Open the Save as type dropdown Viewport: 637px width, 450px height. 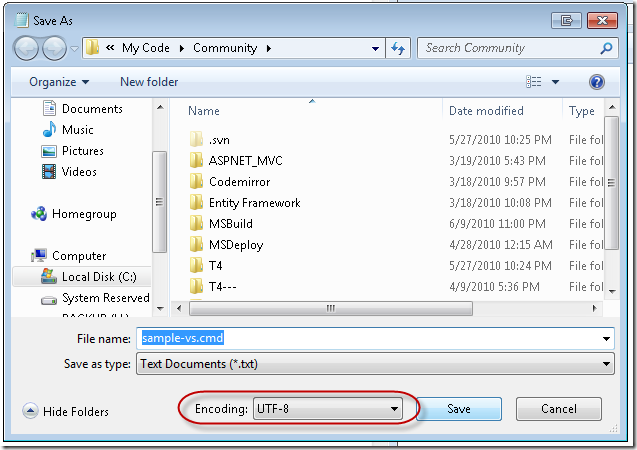click(375, 364)
